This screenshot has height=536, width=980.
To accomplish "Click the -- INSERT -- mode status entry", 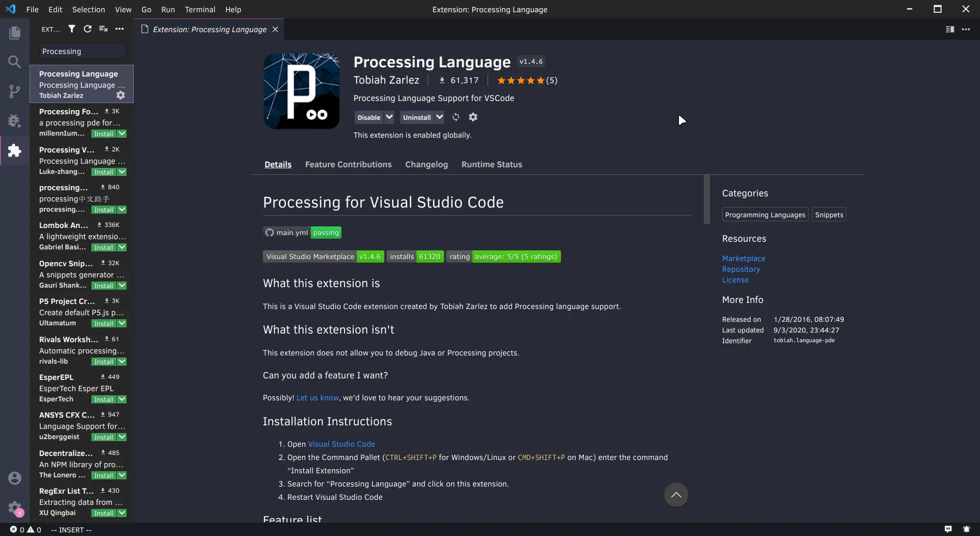I will (x=71, y=530).
